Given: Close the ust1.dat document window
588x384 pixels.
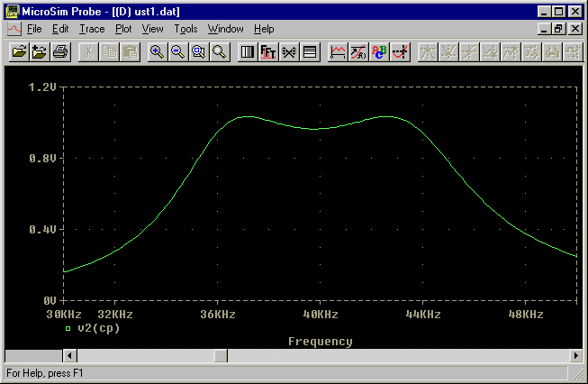Looking at the screenshot, I should [x=575, y=29].
